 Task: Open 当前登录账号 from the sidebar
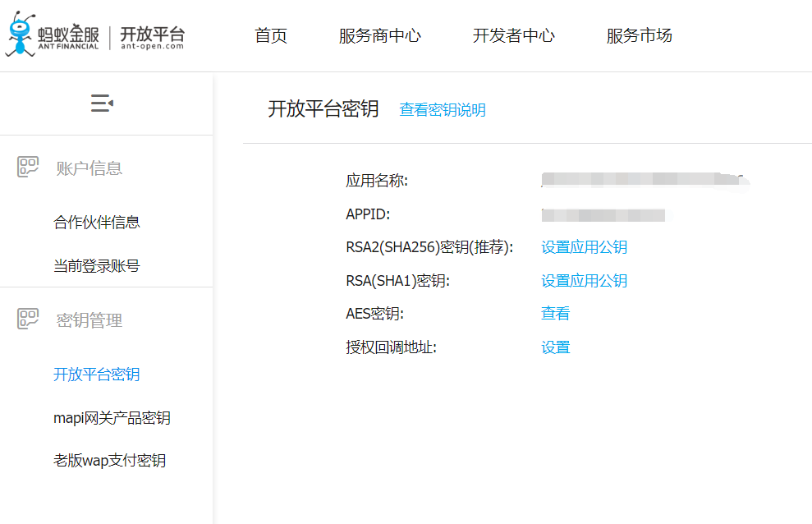pos(97,266)
